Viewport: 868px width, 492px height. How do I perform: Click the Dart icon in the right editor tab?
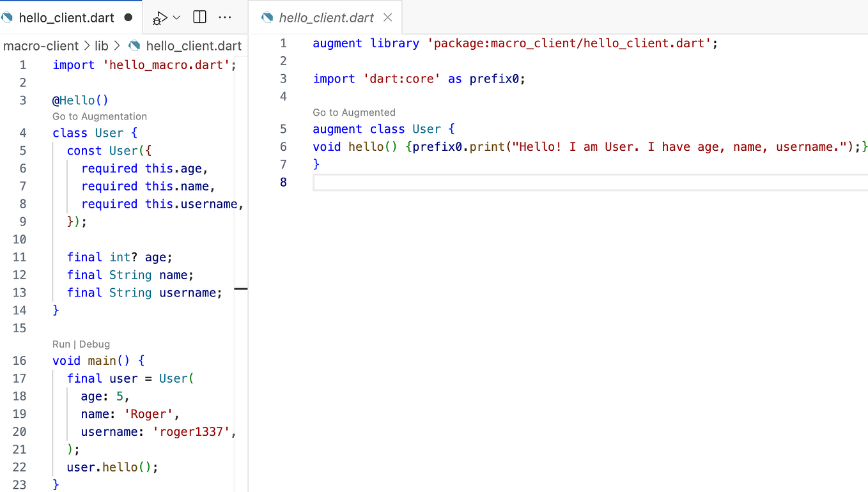pos(266,18)
